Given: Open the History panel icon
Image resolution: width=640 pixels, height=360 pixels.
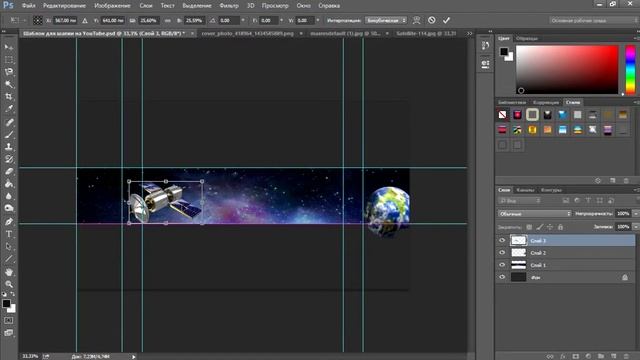Looking at the screenshot, I should [x=485, y=46].
